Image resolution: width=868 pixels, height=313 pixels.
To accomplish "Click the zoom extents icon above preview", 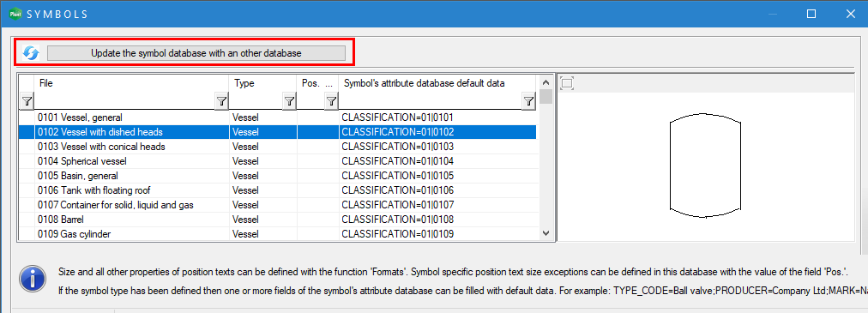I will click(x=568, y=83).
